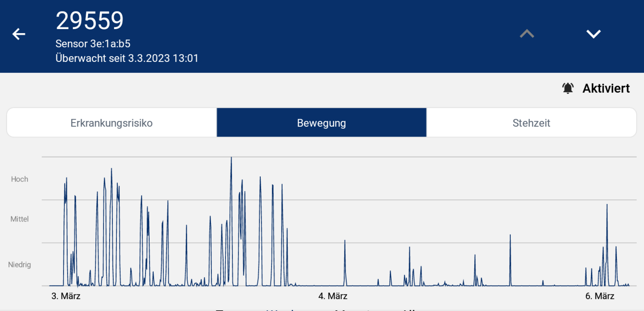This screenshot has width=644, height=311.
Task: Click the Niedrig level label
Action: click(x=19, y=265)
